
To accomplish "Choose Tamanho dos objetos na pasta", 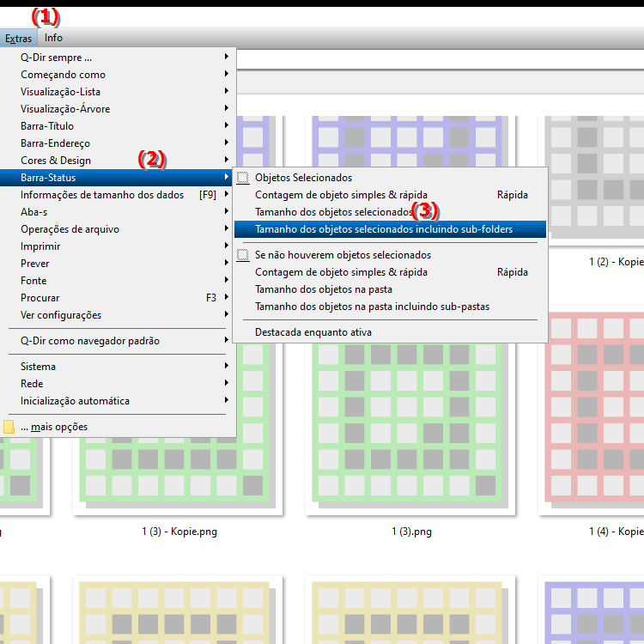I will 323,289.
